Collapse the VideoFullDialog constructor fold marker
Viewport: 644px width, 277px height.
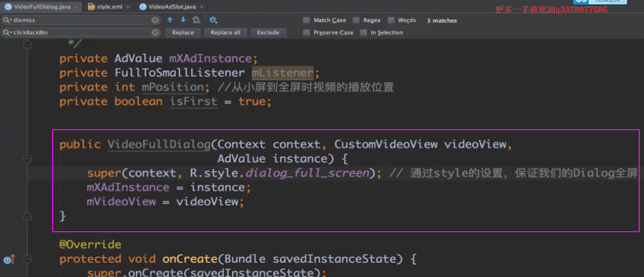28,159
